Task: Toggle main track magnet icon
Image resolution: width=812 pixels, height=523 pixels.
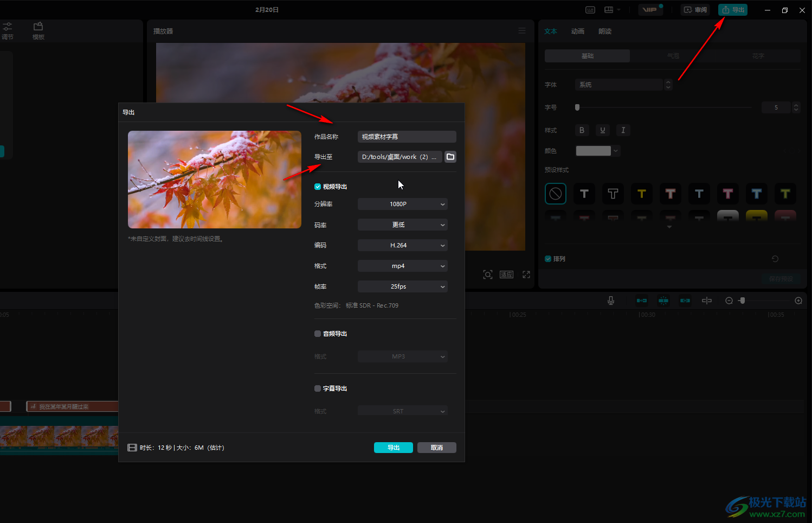Action: pyautogui.click(x=642, y=301)
